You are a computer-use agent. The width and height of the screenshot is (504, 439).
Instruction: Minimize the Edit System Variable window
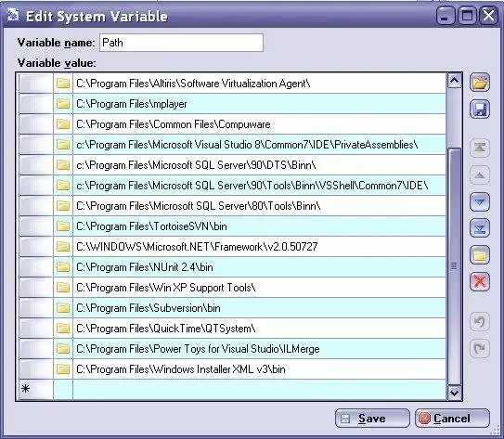tap(446, 16)
